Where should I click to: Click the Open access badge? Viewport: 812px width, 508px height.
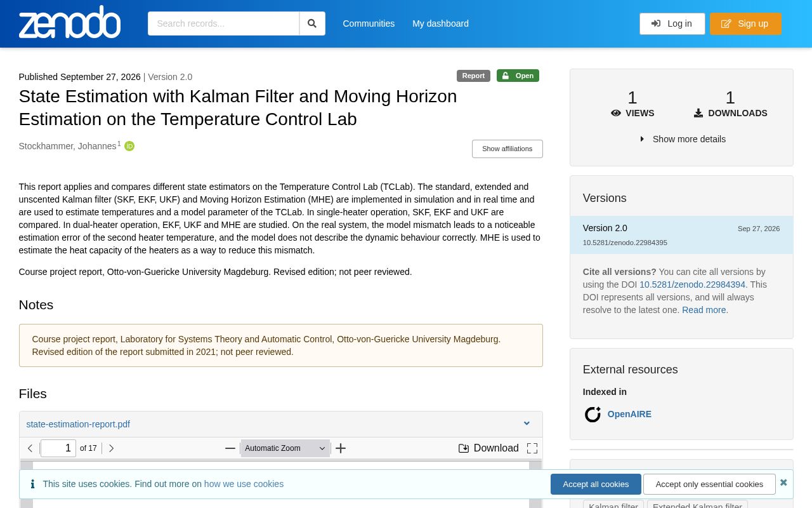518,76
